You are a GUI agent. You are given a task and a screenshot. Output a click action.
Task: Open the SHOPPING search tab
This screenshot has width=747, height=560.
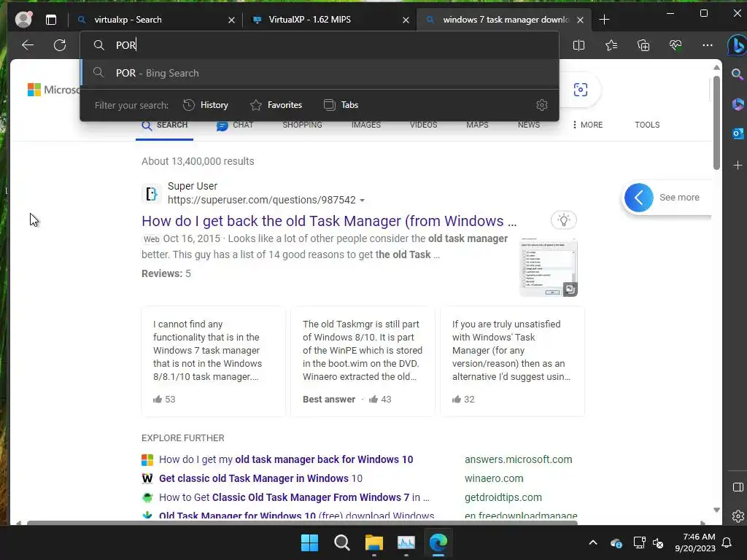click(x=303, y=125)
